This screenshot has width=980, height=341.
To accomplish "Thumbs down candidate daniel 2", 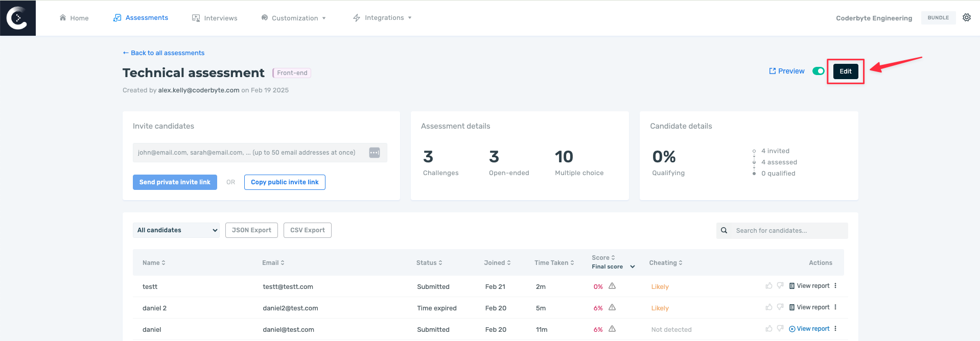I will [780, 307].
